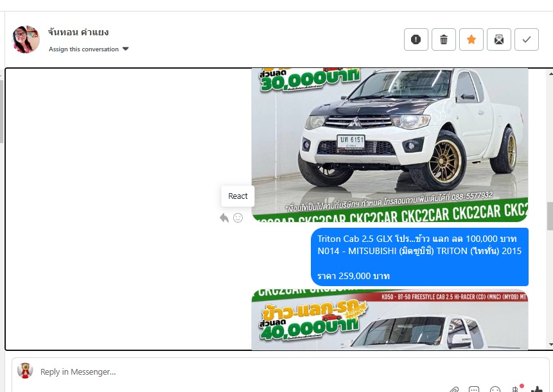Image resolution: width=553 pixels, height=392 pixels.
Task: Open emoji picker in reply box
Action: 495,389
